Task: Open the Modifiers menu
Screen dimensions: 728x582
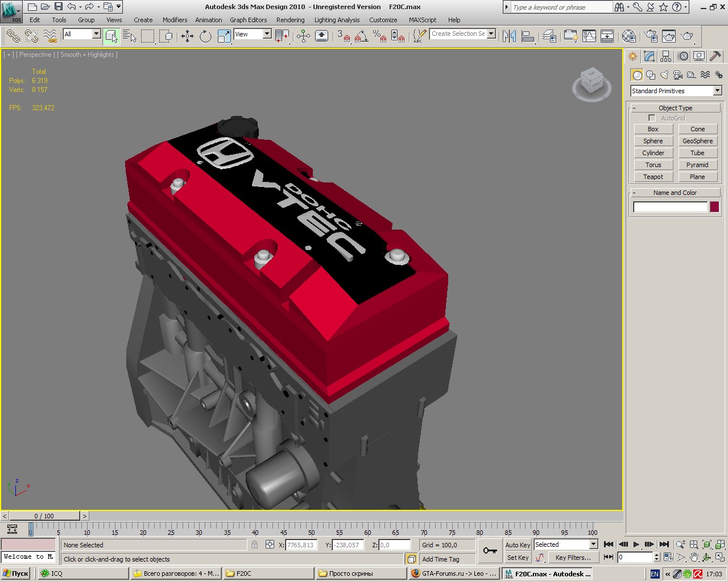Action: pyautogui.click(x=175, y=20)
